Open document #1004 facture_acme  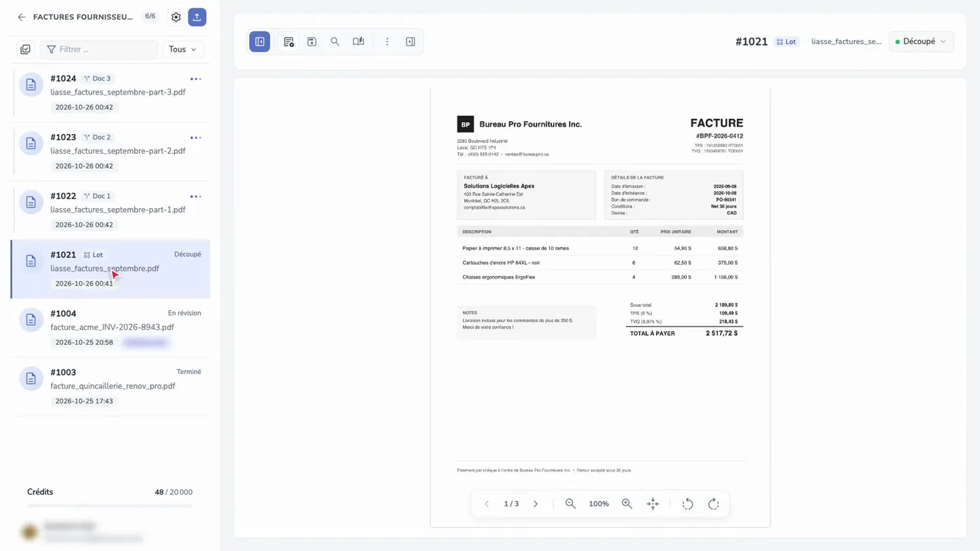click(110, 328)
